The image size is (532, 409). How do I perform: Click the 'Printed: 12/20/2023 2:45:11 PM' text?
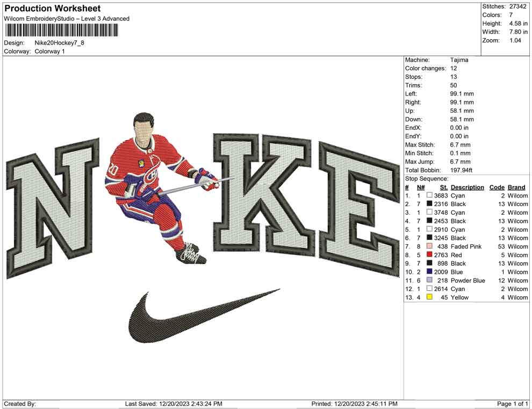354,404
